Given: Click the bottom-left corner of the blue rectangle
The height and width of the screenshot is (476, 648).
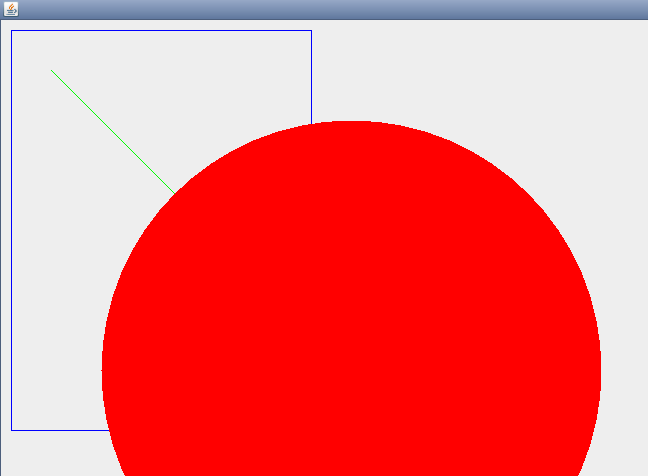Looking at the screenshot, I should (11, 430).
